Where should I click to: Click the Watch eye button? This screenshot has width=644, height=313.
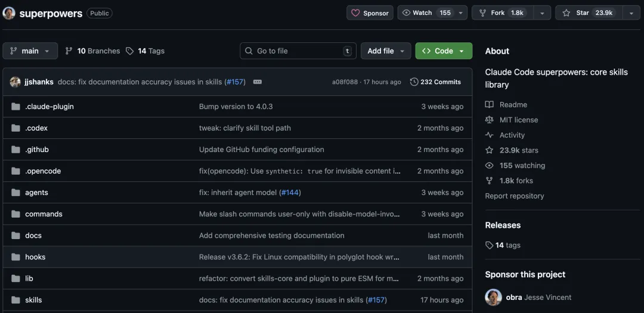pos(426,13)
